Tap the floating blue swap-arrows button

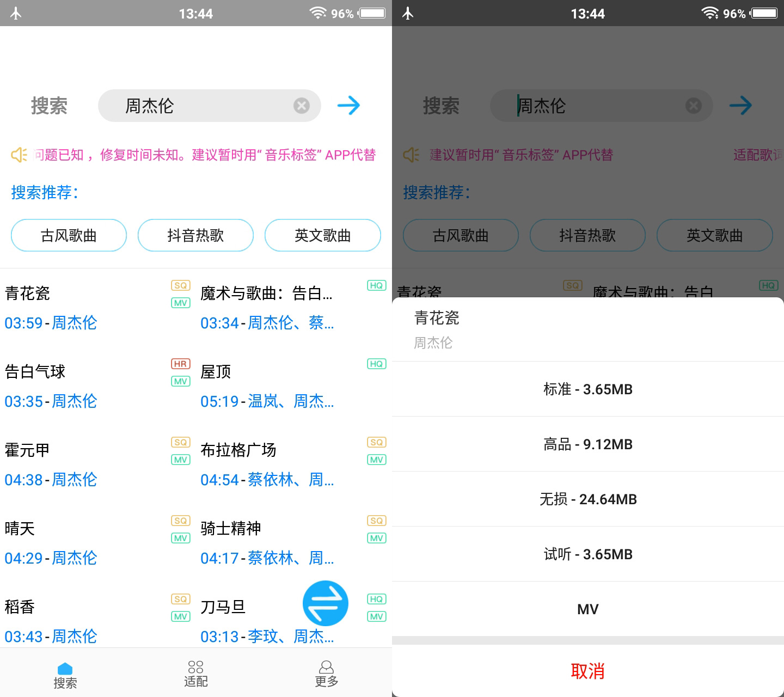tap(326, 603)
